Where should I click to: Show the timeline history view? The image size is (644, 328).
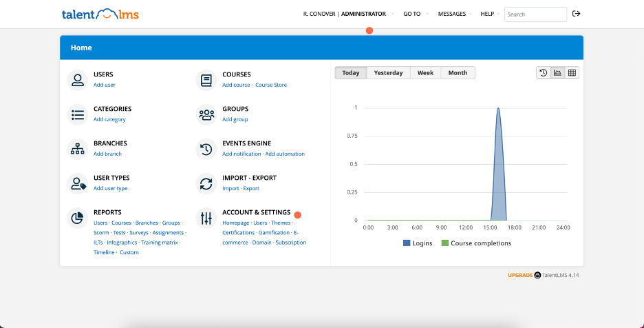(x=544, y=72)
